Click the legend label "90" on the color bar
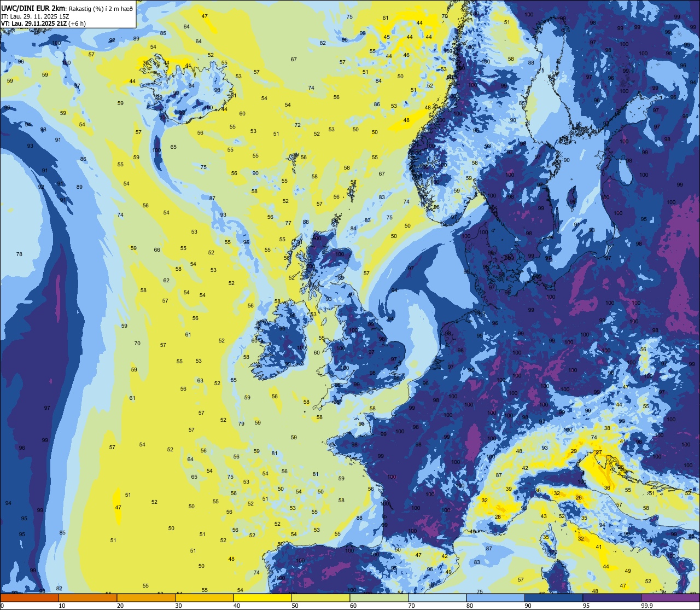Screen dimensions: 700x610 tap(528, 606)
